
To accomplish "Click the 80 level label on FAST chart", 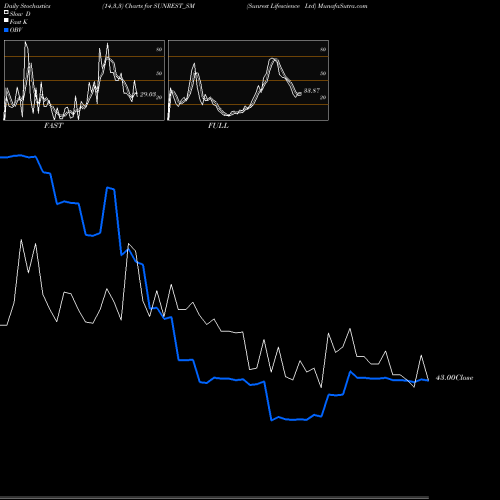I will coord(159,49).
